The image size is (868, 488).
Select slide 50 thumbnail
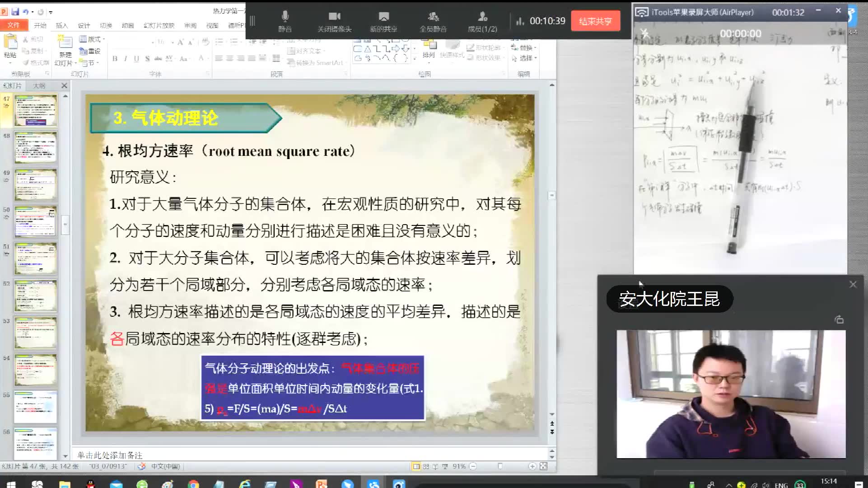[35, 222]
